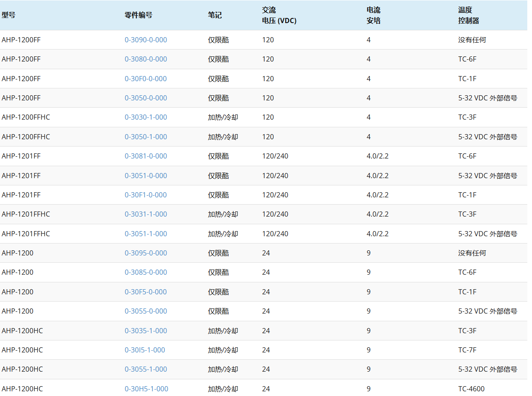The width and height of the screenshot is (532, 396).
Task: Click 没有任何 in row 0-3095-0-000
Action: pyautogui.click(x=472, y=253)
